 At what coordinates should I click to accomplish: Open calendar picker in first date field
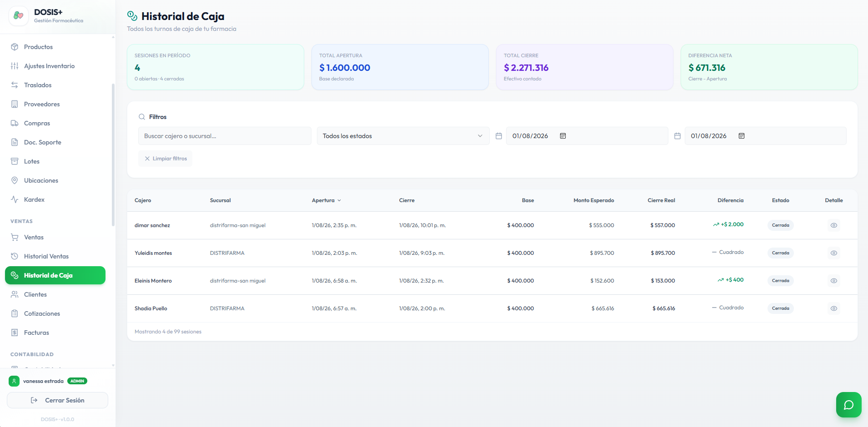click(x=562, y=136)
